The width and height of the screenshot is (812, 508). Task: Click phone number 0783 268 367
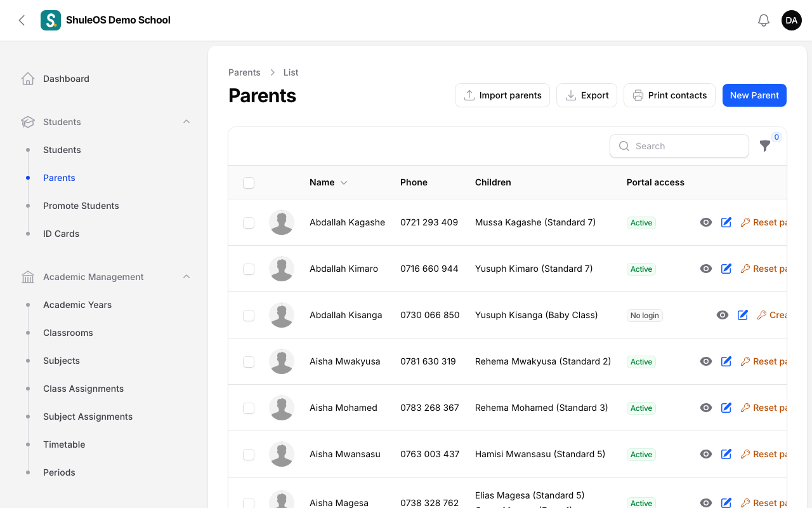click(x=429, y=408)
